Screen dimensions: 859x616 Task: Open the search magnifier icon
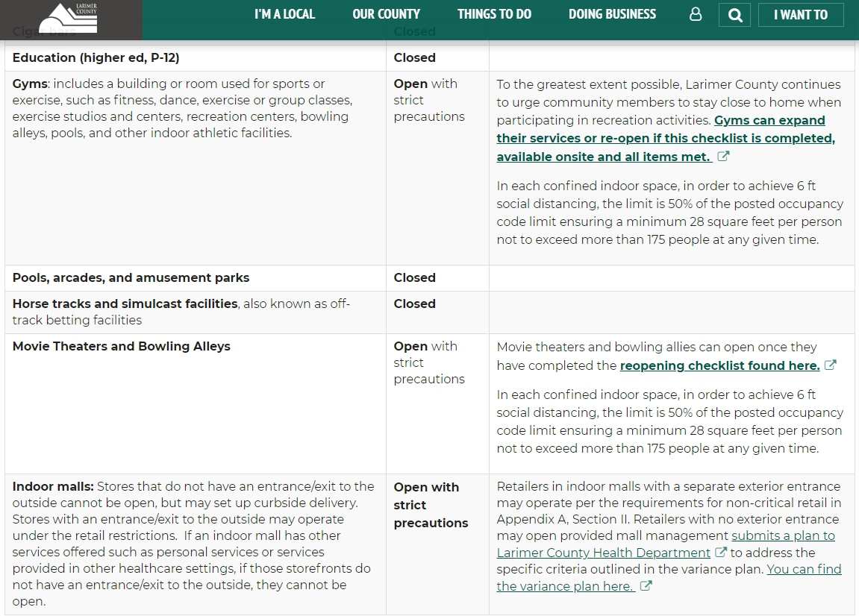(735, 15)
